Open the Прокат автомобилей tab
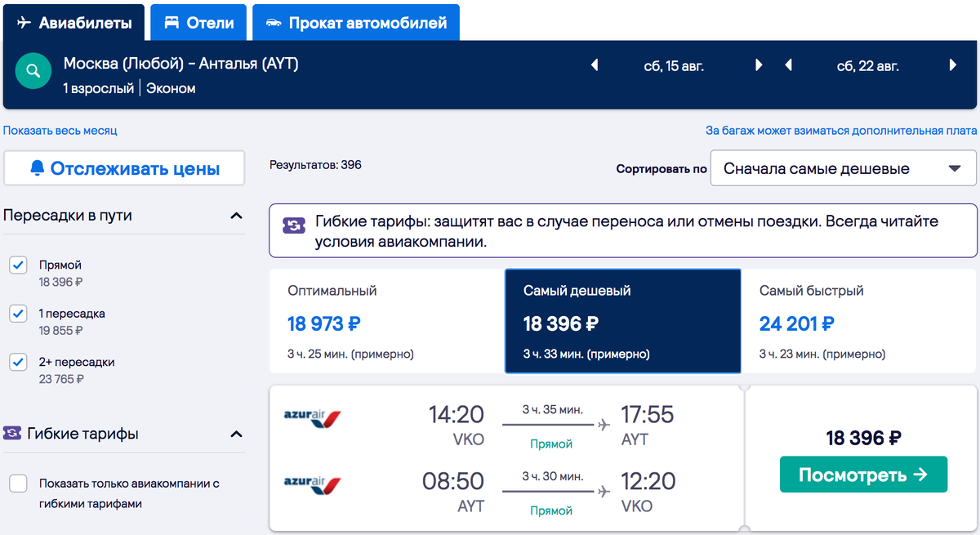Viewport: 980px width, 535px height. pyautogui.click(x=356, y=23)
